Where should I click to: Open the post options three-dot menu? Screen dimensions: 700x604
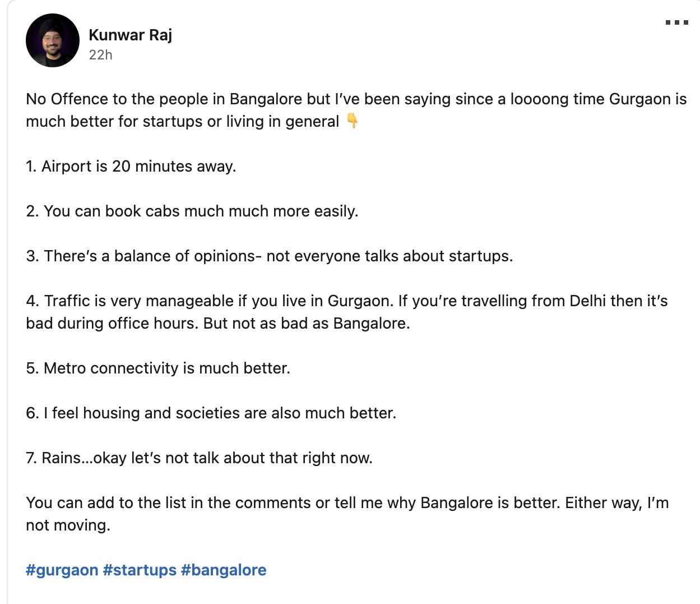[678, 22]
